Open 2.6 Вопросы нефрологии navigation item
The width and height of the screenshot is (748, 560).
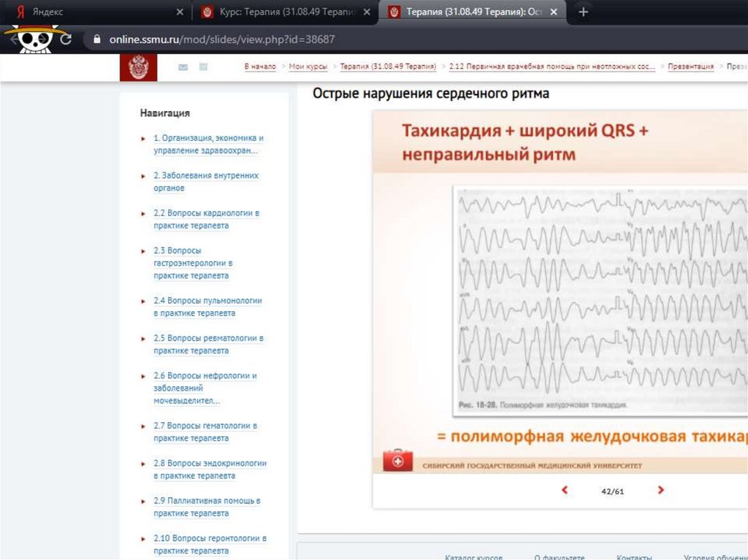(205, 388)
